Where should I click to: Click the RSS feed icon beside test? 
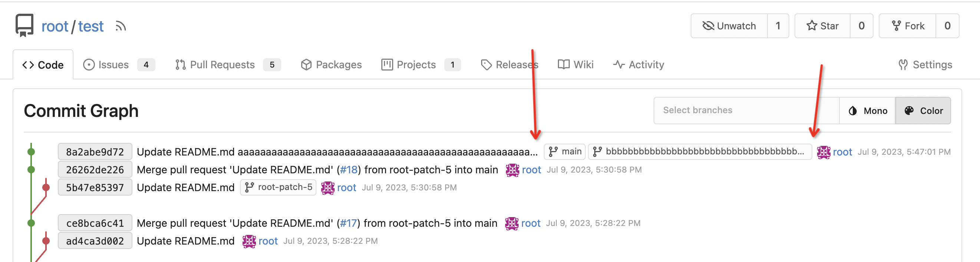pos(121,26)
